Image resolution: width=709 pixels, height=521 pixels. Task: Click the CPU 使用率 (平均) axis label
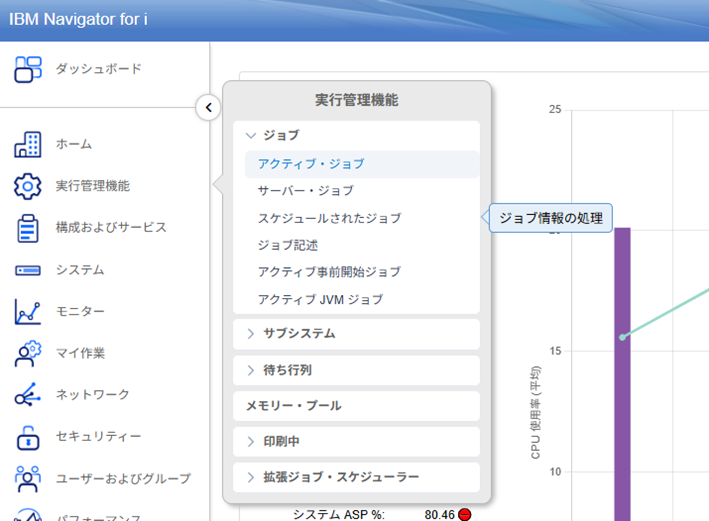tap(535, 412)
